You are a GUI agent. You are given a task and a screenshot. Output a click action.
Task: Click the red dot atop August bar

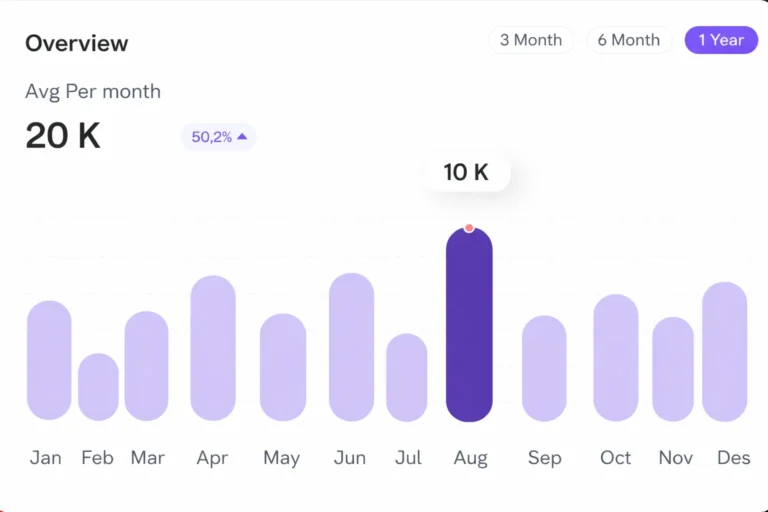(469, 228)
